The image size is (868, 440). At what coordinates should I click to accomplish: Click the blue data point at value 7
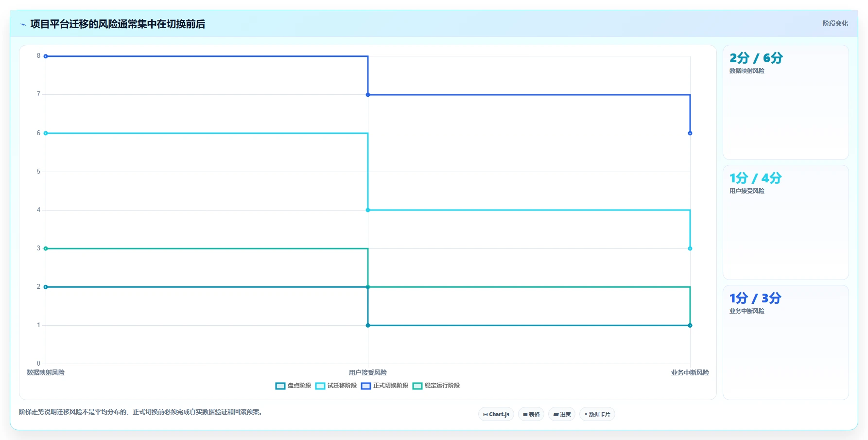pos(368,95)
